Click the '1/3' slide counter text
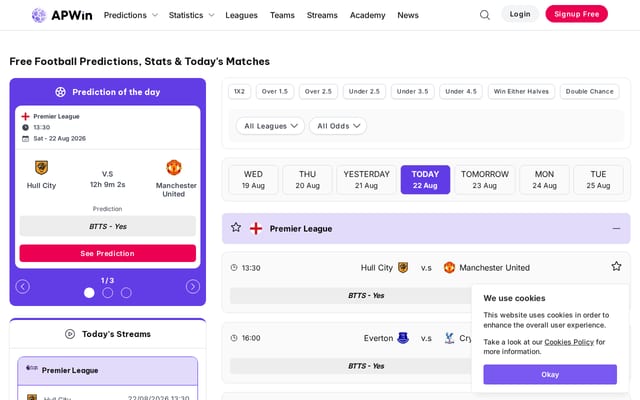Image resolution: width=640 pixels, height=400 pixels. pos(108,280)
